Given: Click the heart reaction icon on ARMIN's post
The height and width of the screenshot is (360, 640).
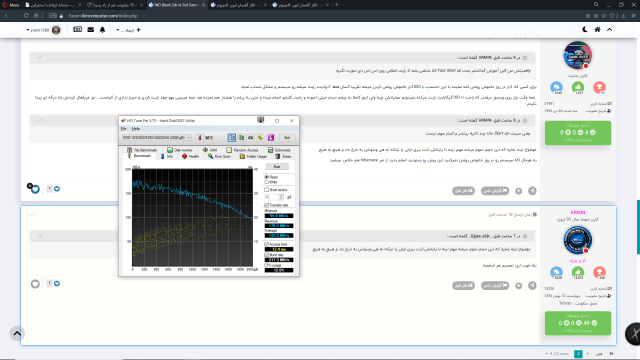Looking at the screenshot, I should (x=35, y=284).
